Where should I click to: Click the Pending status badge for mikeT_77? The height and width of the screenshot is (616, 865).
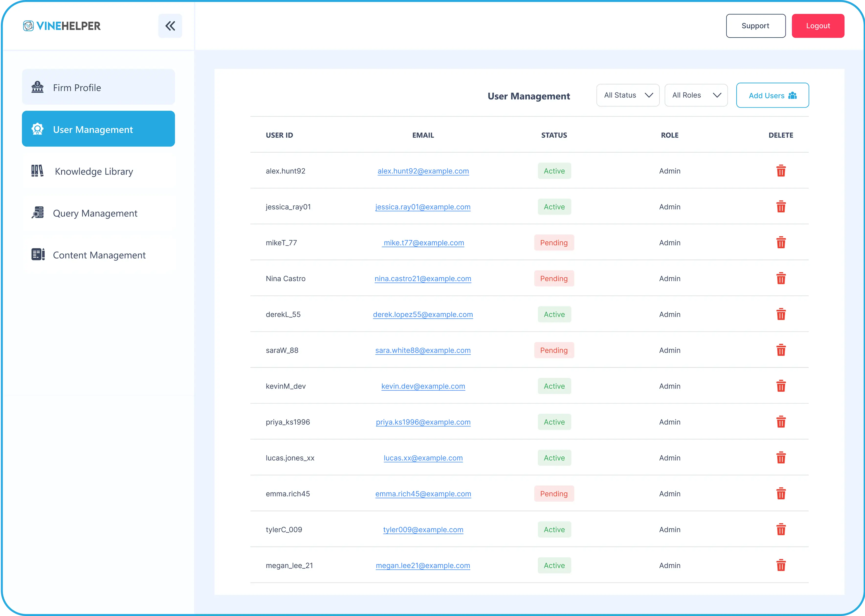coord(554,243)
